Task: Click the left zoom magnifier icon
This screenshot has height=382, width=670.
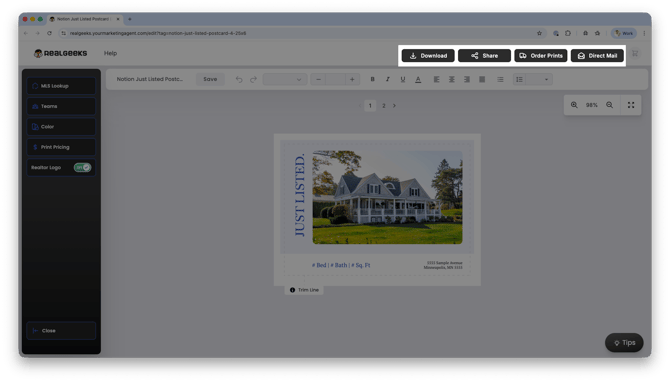Action: [574, 105]
